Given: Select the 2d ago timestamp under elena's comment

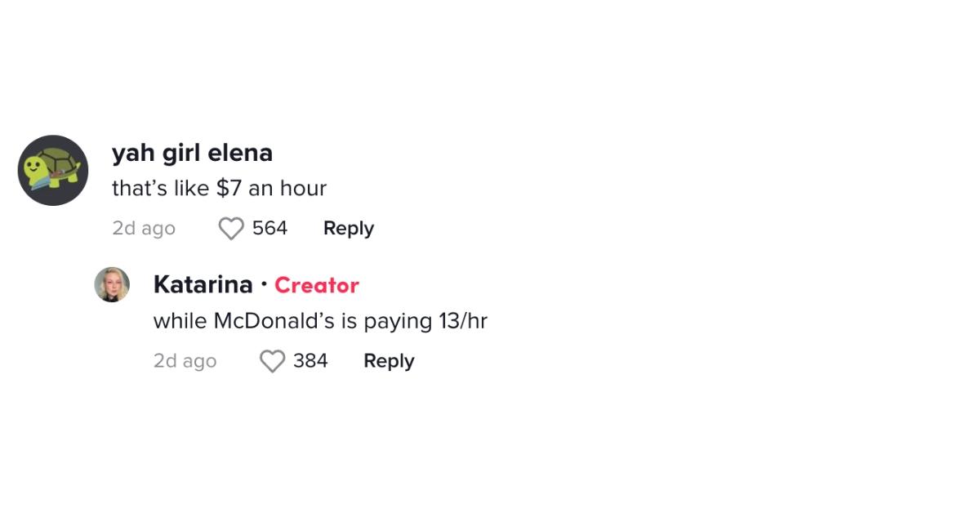Looking at the screenshot, I should [144, 229].
